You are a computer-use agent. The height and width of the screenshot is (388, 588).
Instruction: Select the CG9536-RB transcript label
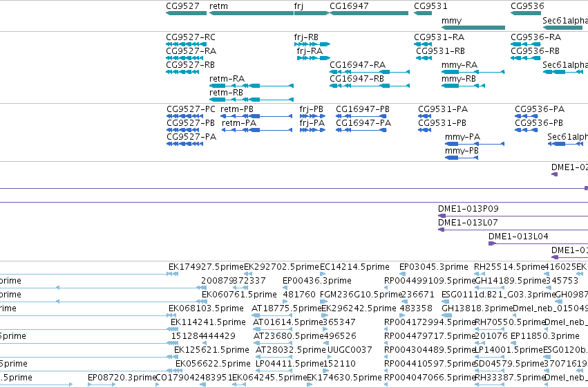point(535,51)
